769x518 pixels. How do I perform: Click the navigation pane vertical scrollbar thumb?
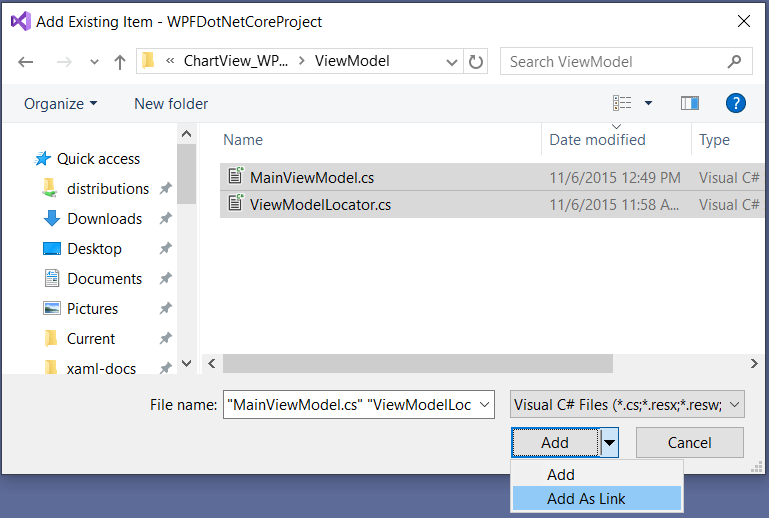pos(186,174)
